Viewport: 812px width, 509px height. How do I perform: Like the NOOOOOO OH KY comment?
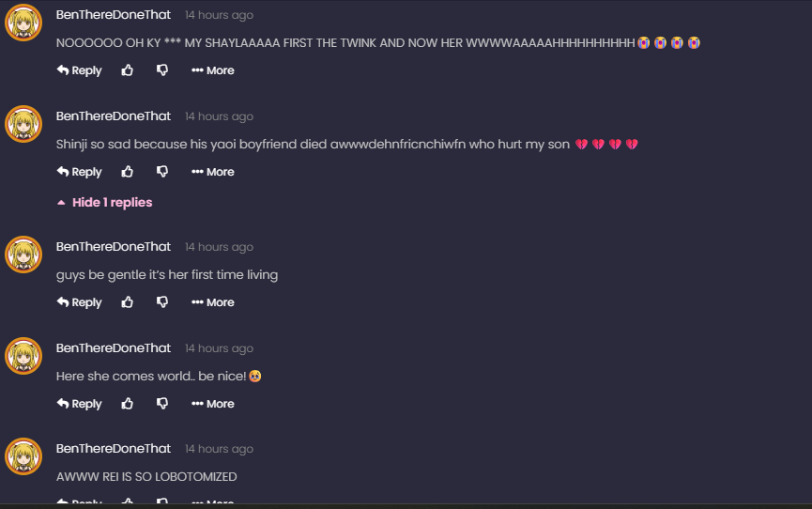128,70
